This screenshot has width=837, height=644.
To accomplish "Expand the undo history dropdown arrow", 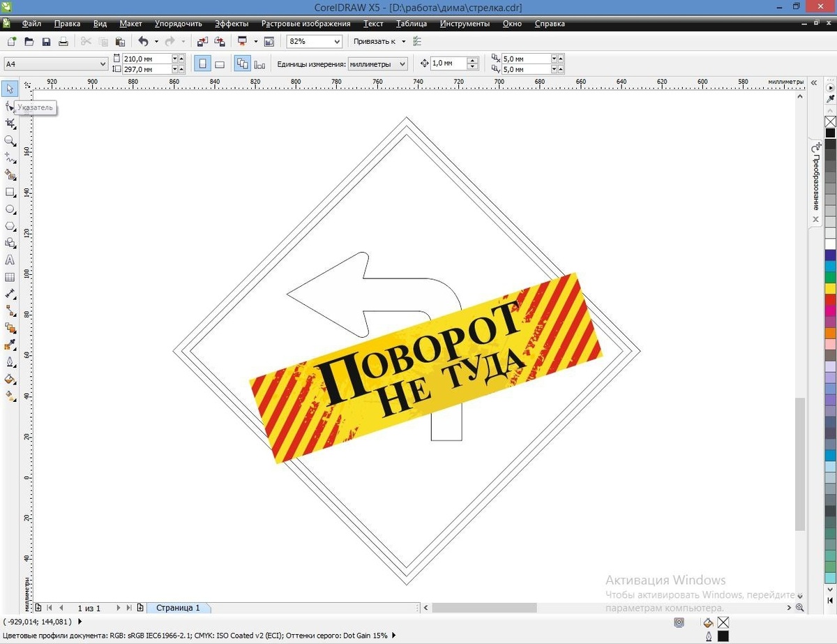I will point(156,42).
